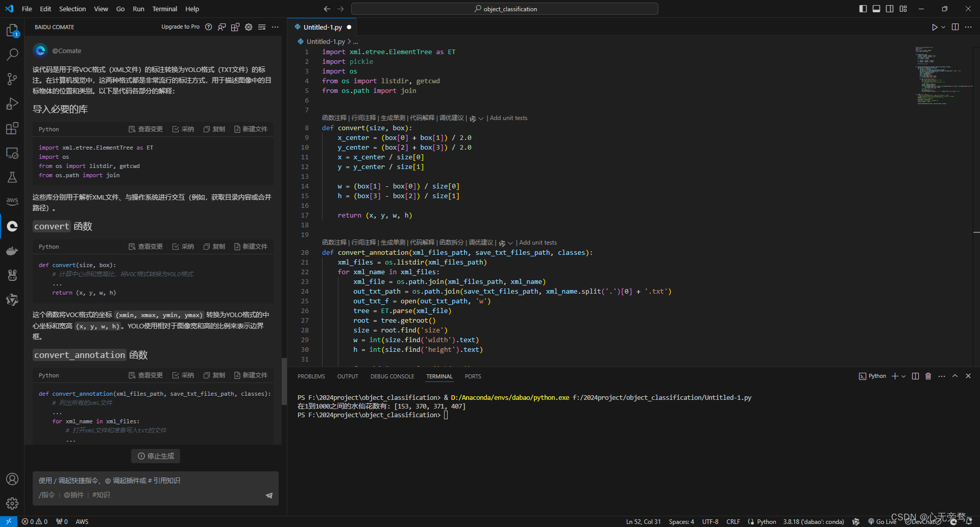Click 停止生成 to stop generation
Screen dimensions: 980x527
[156, 456]
